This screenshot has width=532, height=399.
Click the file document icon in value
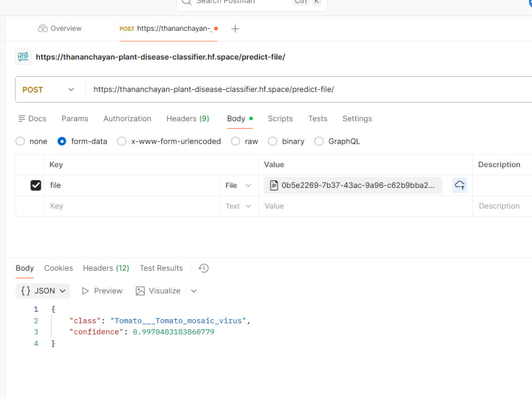coord(273,185)
